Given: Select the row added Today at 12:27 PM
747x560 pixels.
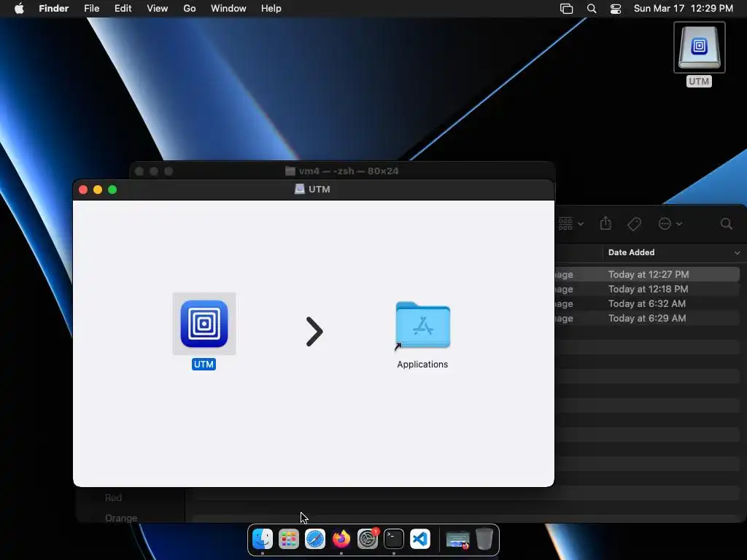Looking at the screenshot, I should [x=647, y=274].
